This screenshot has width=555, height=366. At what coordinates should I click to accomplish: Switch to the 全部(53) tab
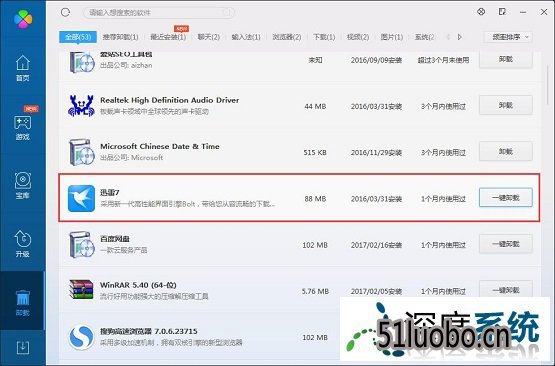(78, 37)
